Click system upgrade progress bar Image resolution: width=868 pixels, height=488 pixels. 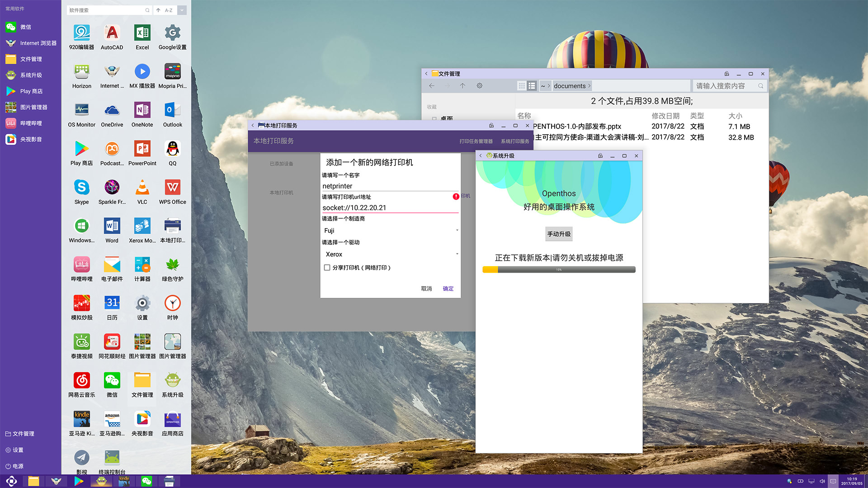pos(559,270)
